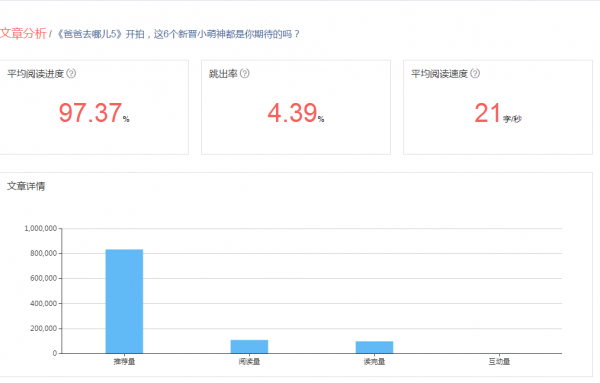This screenshot has height=383, width=600.
Task: Click the 1,000,000 y-axis label
Action: coord(41,228)
